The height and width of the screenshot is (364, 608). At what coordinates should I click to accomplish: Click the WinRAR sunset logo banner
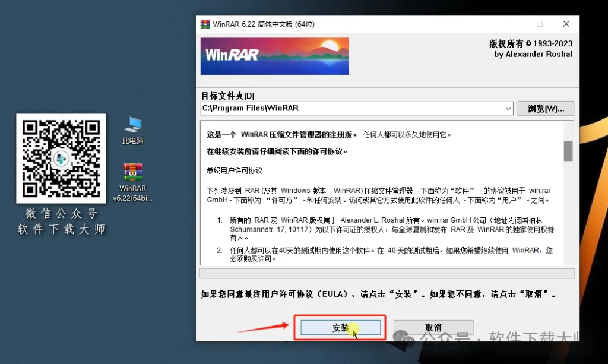point(274,56)
